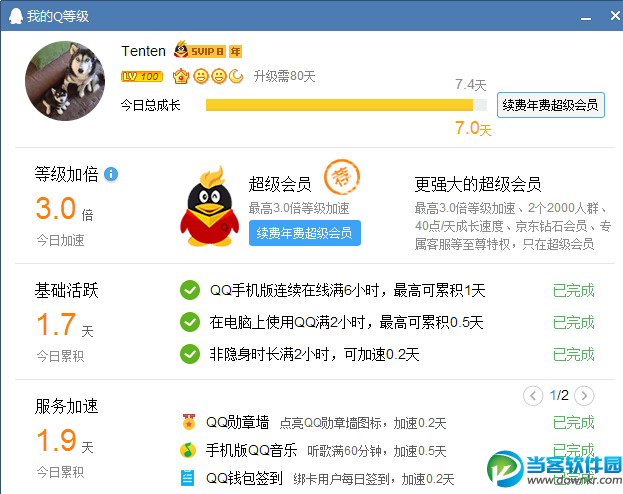
Task: Click the 今日总成长 yellow progress bar
Action: [346, 105]
